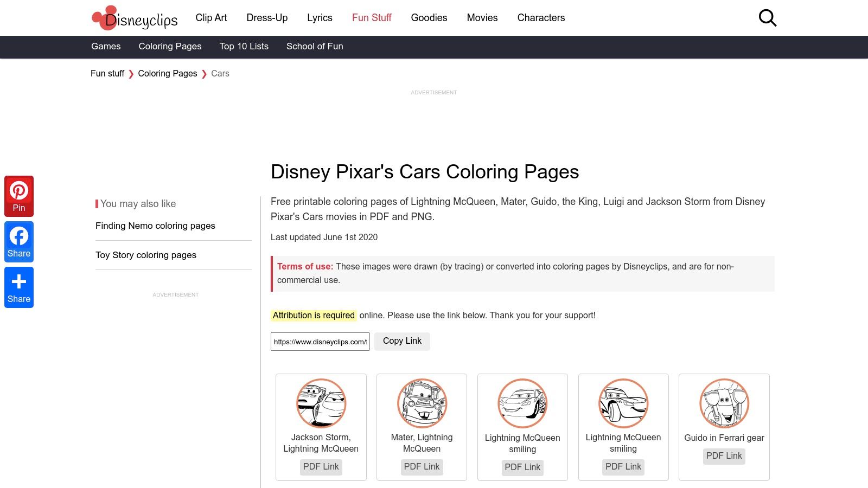This screenshot has width=868, height=488.
Task: Open PDF Link for Guido in Ferrari gear
Action: [724, 456]
